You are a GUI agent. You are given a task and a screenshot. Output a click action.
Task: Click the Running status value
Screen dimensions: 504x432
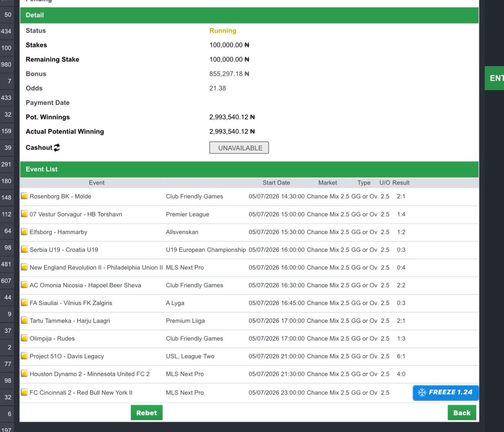coord(223,31)
